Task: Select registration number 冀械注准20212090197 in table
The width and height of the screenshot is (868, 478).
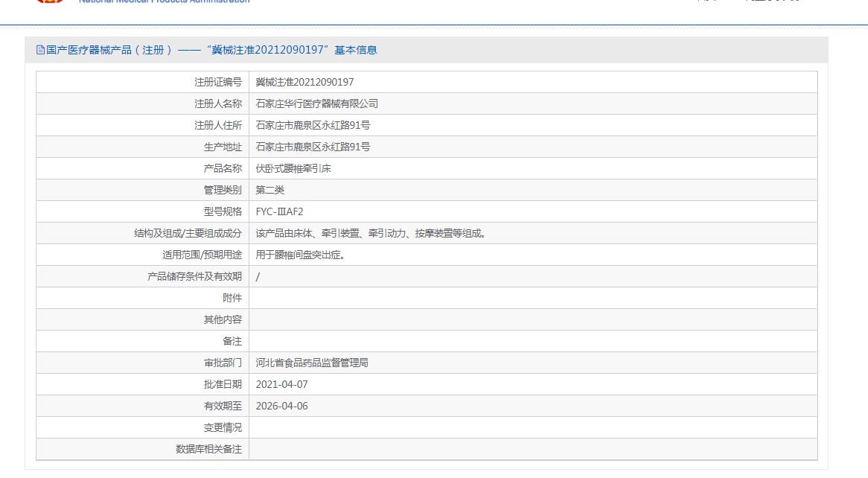Action: point(304,82)
